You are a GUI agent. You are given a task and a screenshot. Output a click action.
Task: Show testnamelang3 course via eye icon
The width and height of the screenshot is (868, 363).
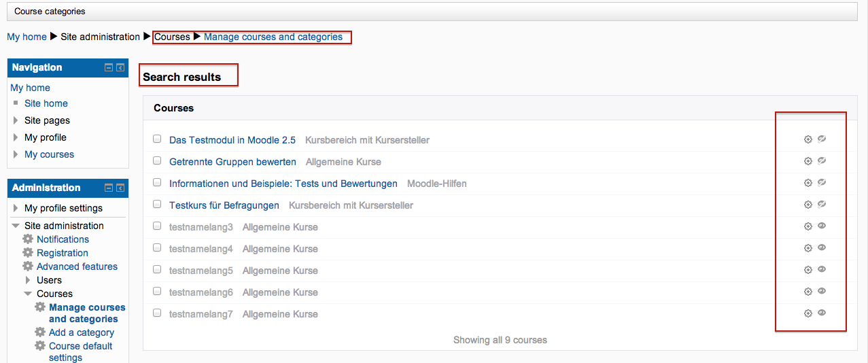822,226
